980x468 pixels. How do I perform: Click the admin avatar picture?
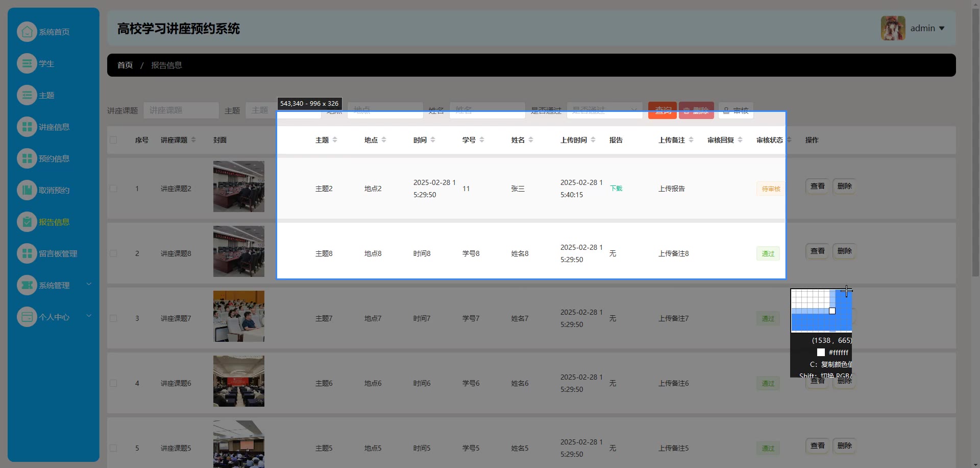click(893, 28)
